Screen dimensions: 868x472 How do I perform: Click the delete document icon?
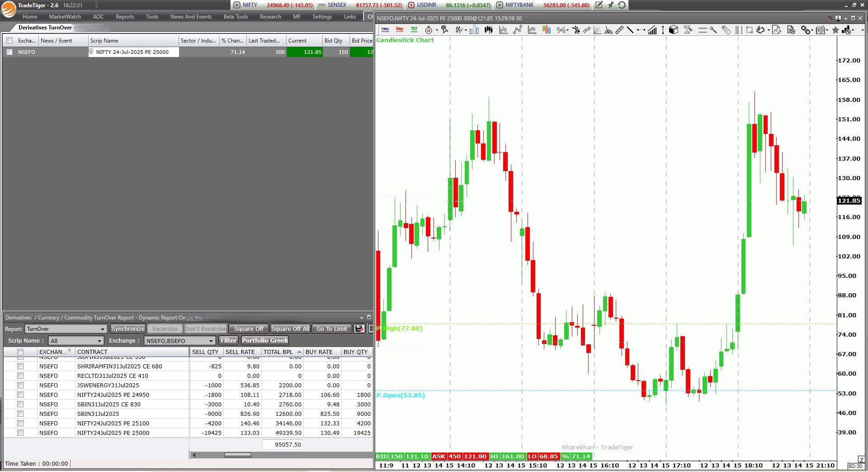791,30
